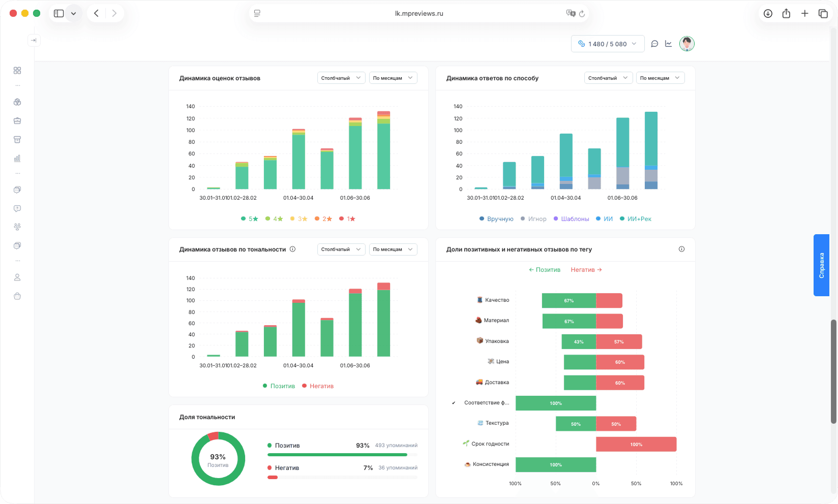Reload the page with the refresh icon
Image resolution: width=838 pixels, height=504 pixels.
tap(582, 14)
